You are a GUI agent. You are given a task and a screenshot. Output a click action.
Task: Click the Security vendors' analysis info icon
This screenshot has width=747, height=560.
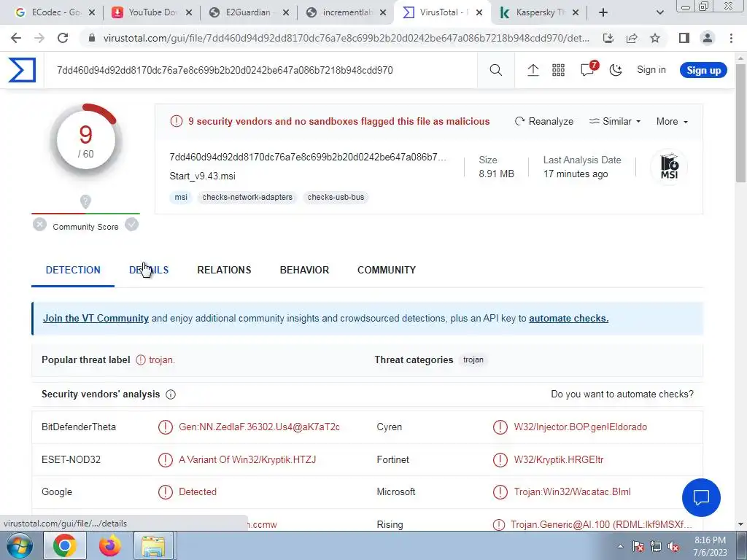pos(171,394)
